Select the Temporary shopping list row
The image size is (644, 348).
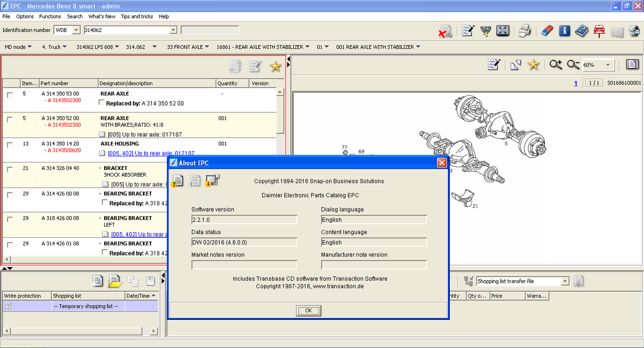pyautogui.click(x=80, y=306)
